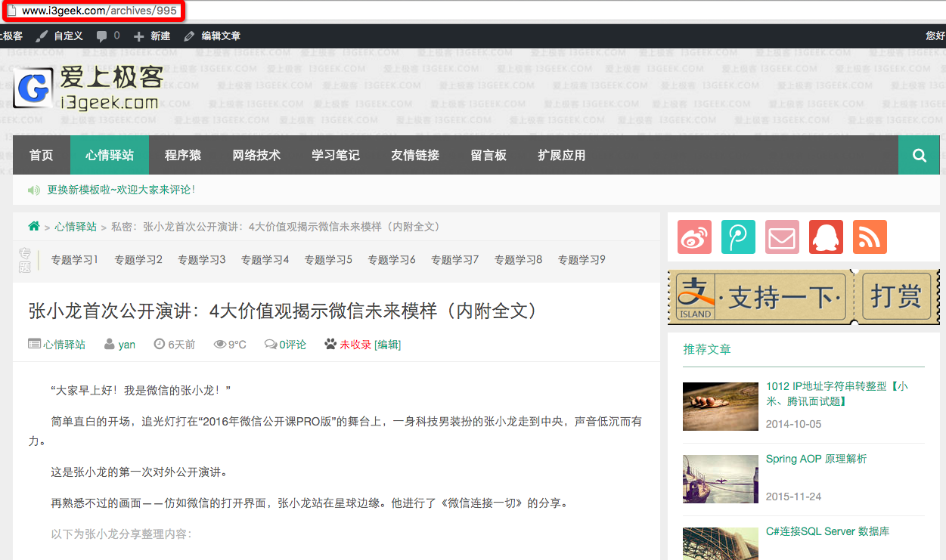The width and height of the screenshot is (946, 560).
Task: Subscribe via the orange RSS icon
Action: 870,237
